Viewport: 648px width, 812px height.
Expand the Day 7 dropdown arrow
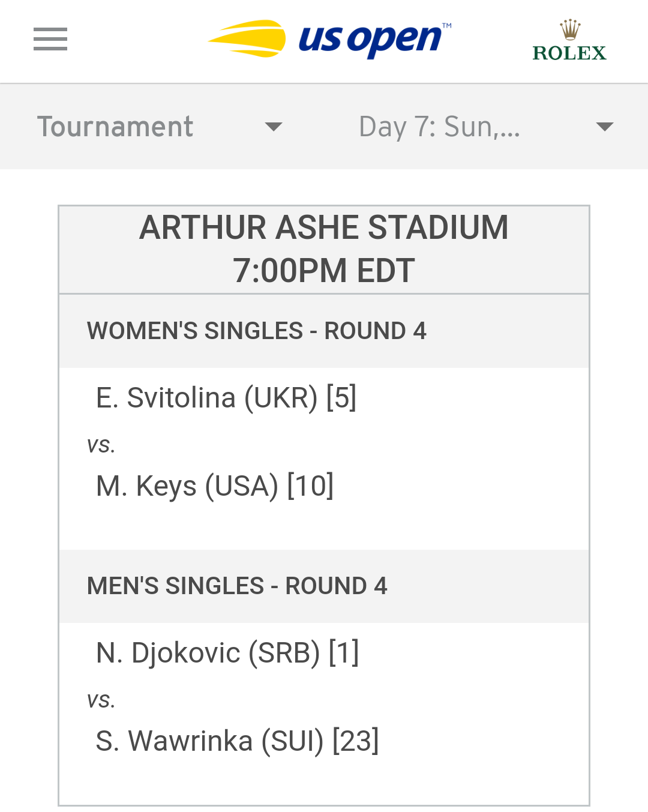[605, 127]
